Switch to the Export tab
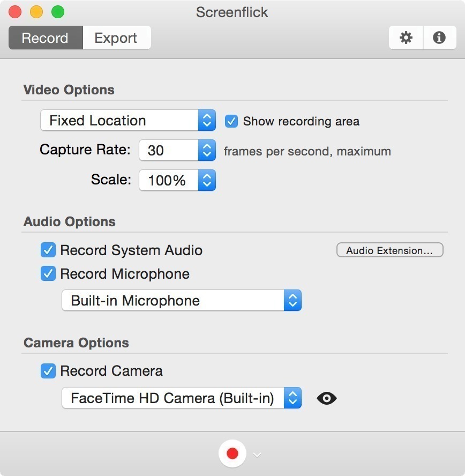Viewport: 465px width, 476px height. 116,38
